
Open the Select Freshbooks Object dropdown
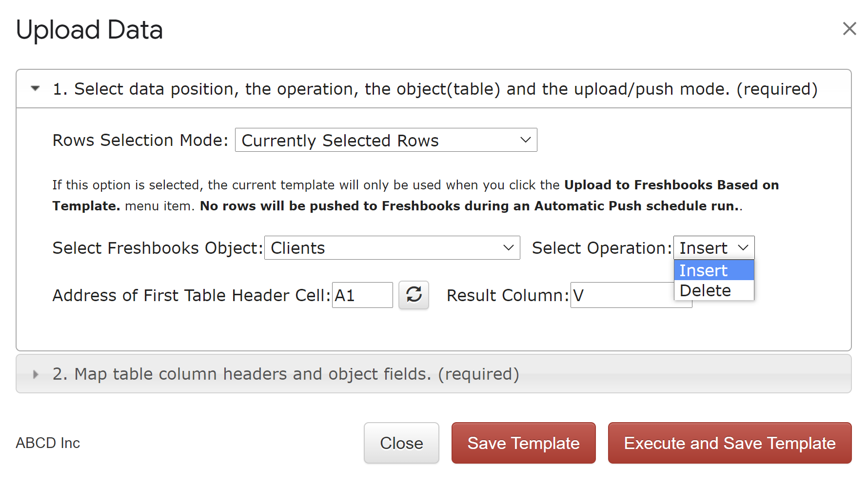392,248
